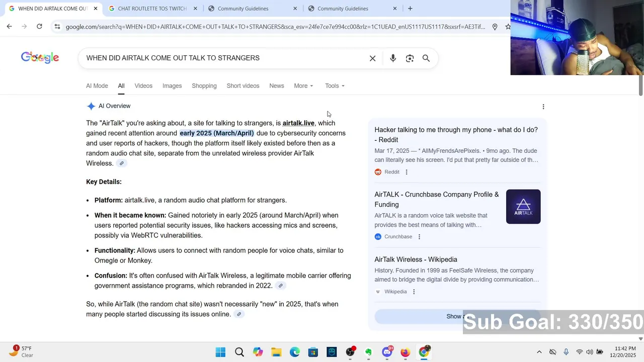Open AirTalk Wireless Wikipedia result
The width and height of the screenshot is (644, 362).
[416, 259]
